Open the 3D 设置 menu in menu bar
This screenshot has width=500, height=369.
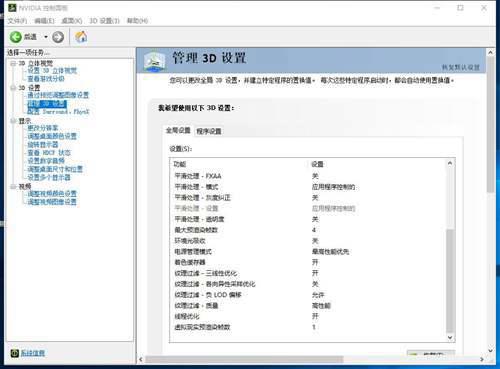point(104,21)
